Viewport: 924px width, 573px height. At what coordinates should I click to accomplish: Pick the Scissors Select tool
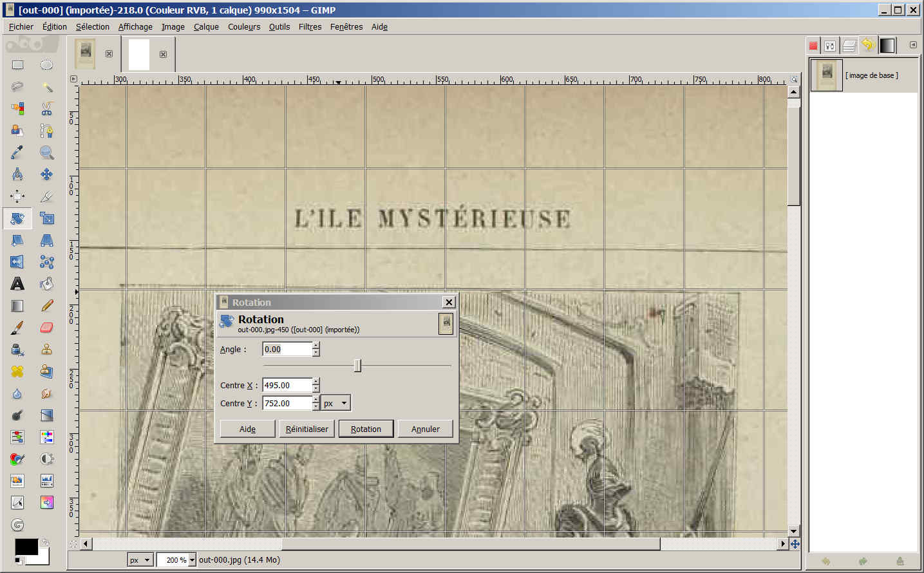(46, 109)
